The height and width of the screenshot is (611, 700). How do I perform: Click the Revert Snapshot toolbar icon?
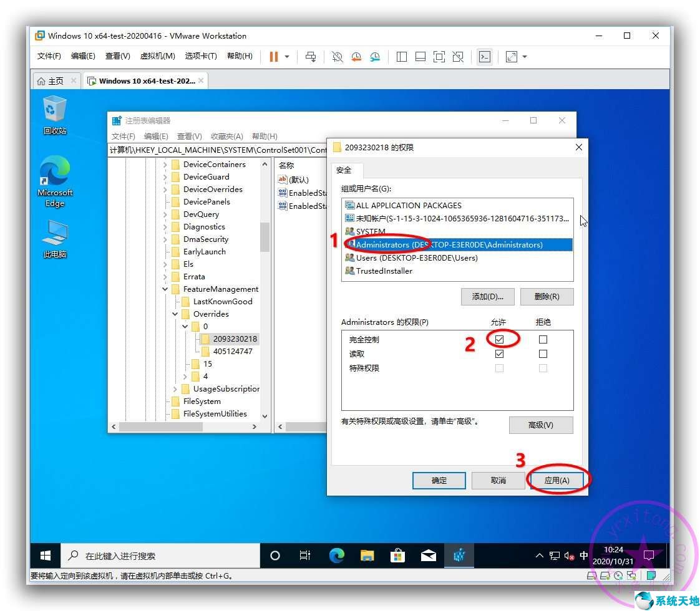click(x=356, y=57)
